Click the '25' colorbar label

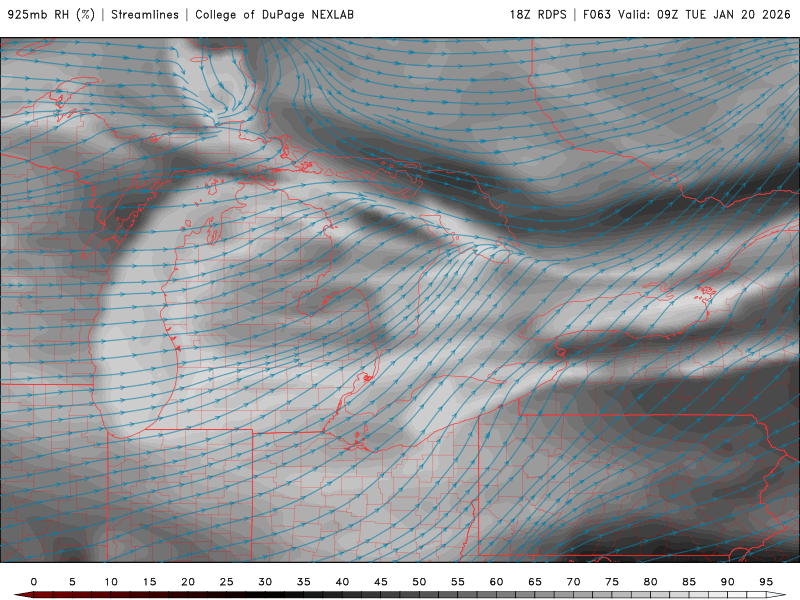tap(227, 582)
